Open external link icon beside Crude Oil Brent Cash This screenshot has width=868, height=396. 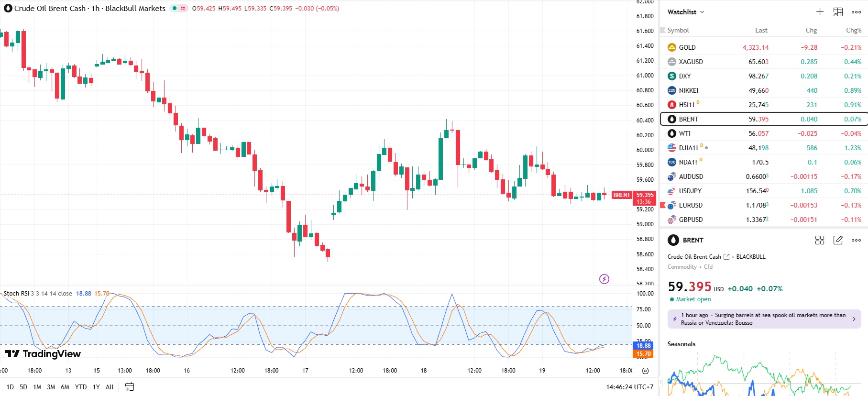coord(726,257)
